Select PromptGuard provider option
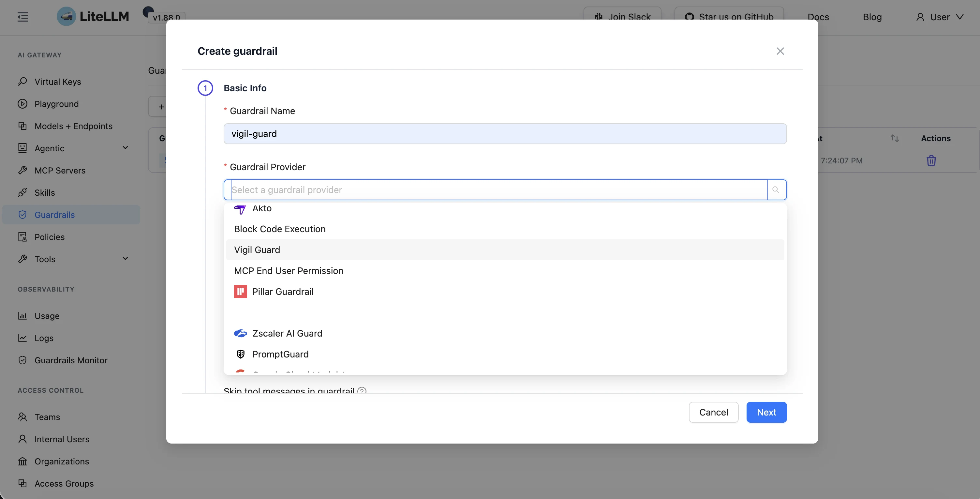980x499 pixels. [505, 354]
